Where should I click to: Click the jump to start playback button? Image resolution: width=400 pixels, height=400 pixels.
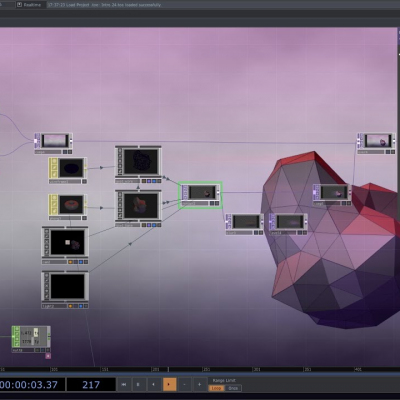[x=124, y=384]
